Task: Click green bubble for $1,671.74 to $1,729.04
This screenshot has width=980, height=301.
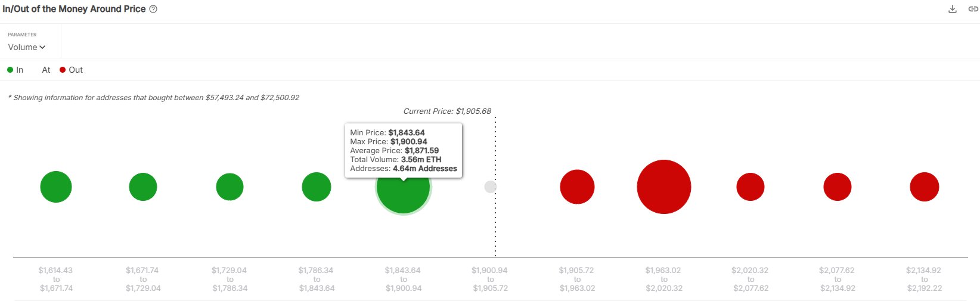Action: click(x=143, y=187)
